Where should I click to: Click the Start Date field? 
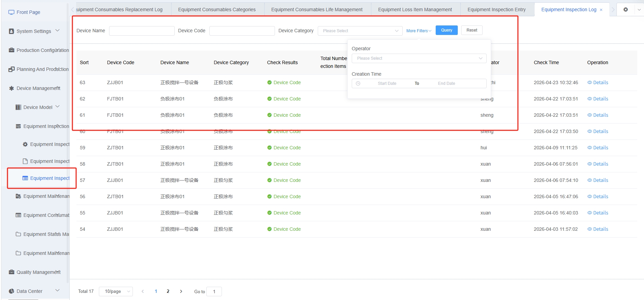[387, 83]
